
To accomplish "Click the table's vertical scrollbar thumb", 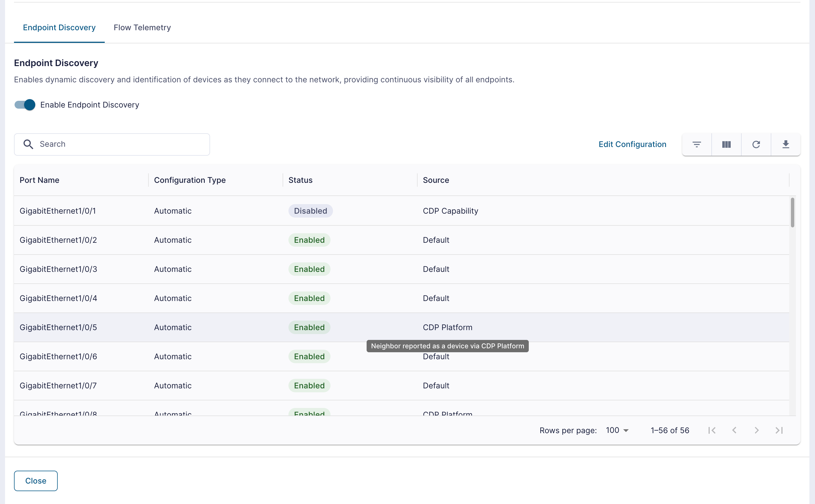I will pyautogui.click(x=792, y=212).
